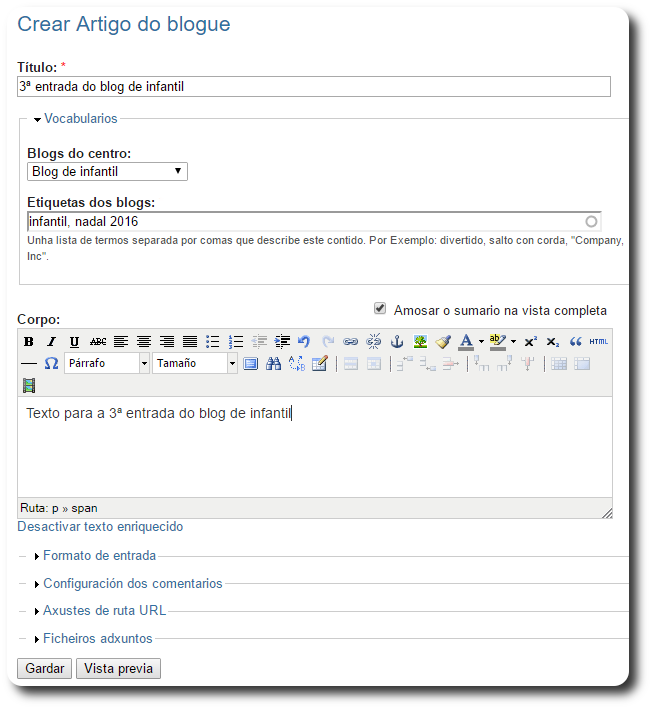Click 'span' in the Ruta path
The image size is (652, 709).
coord(84,508)
